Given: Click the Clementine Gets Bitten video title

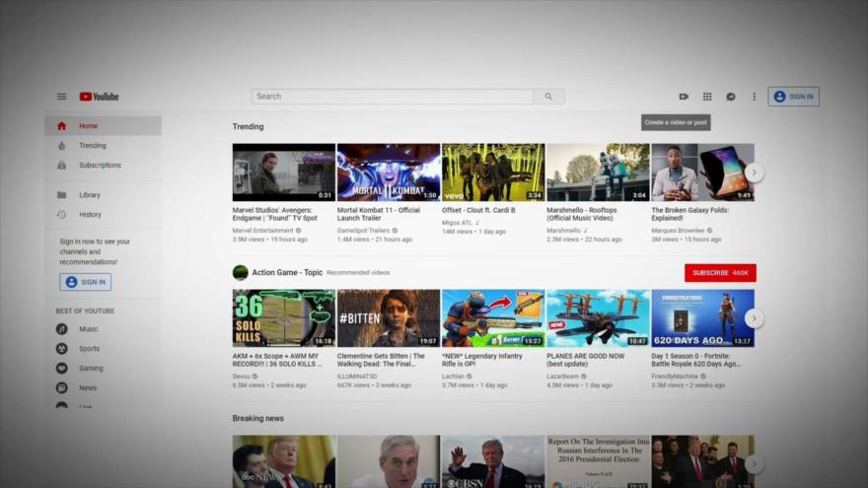Looking at the screenshot, I should click(x=381, y=360).
